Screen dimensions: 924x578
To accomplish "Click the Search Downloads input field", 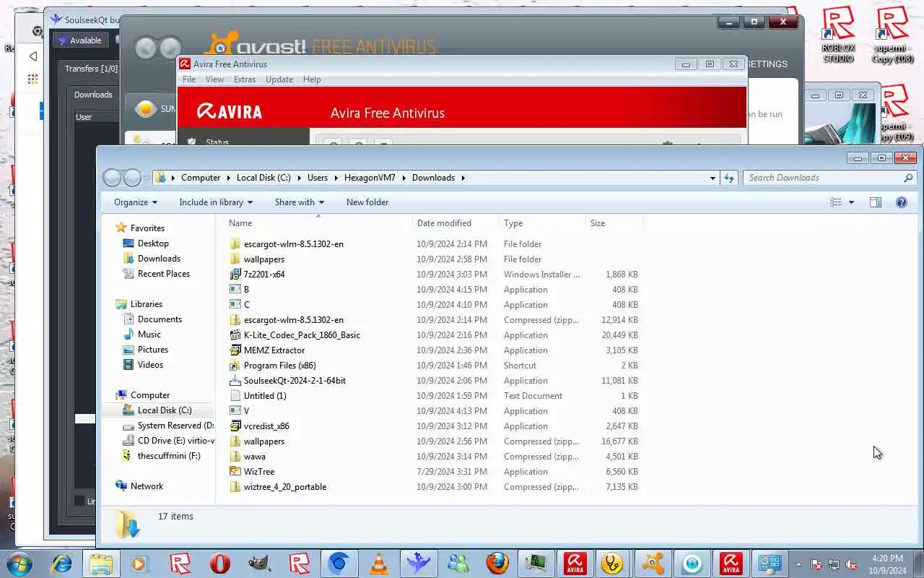I will (x=823, y=178).
